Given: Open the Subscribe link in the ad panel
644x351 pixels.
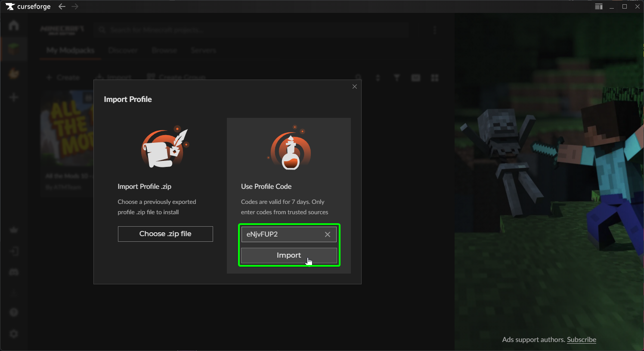Looking at the screenshot, I should tap(582, 340).
